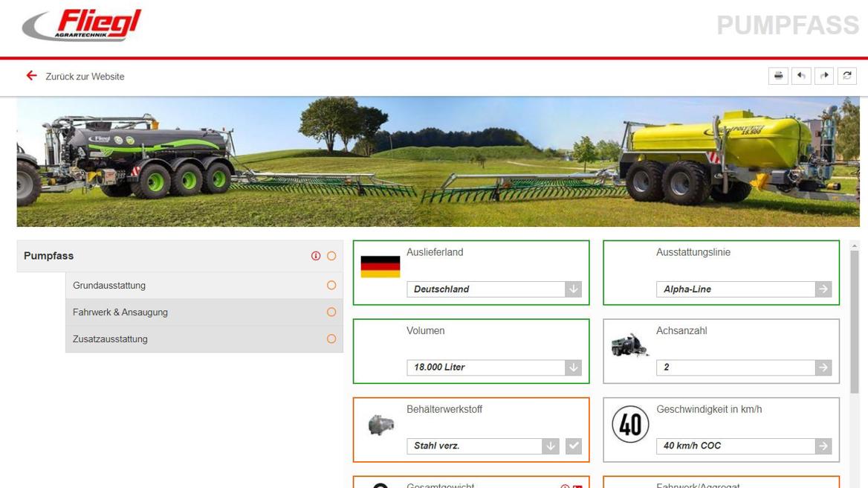The image size is (868, 488).
Task: Click the Fliegl Agrartechnik logo
Action: click(82, 26)
